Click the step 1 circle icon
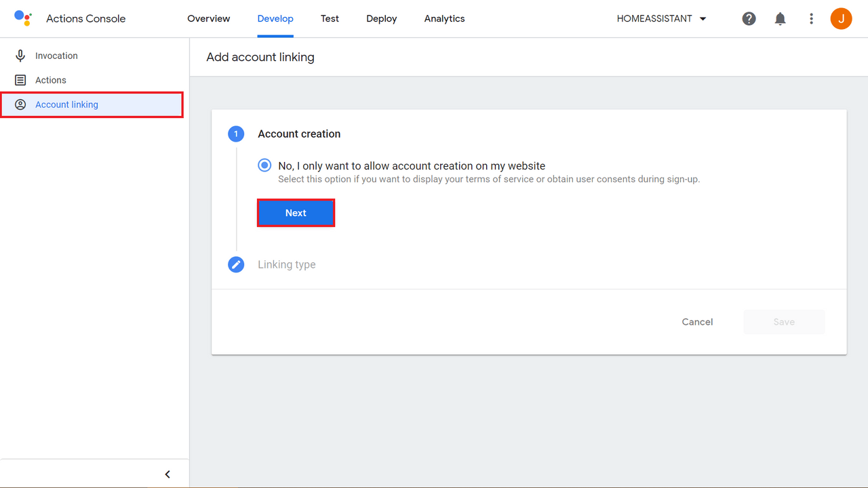Image resolution: width=868 pixels, height=488 pixels. click(236, 134)
